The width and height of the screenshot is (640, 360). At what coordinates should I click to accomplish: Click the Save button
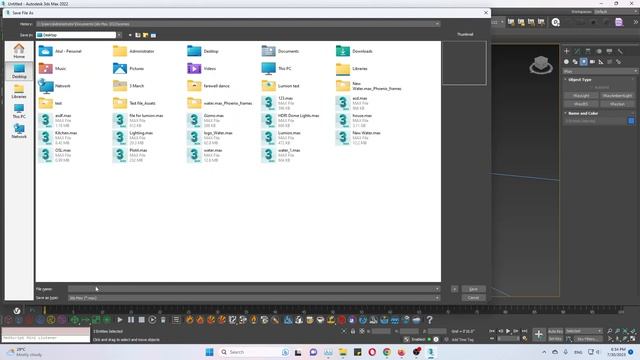tap(473, 289)
